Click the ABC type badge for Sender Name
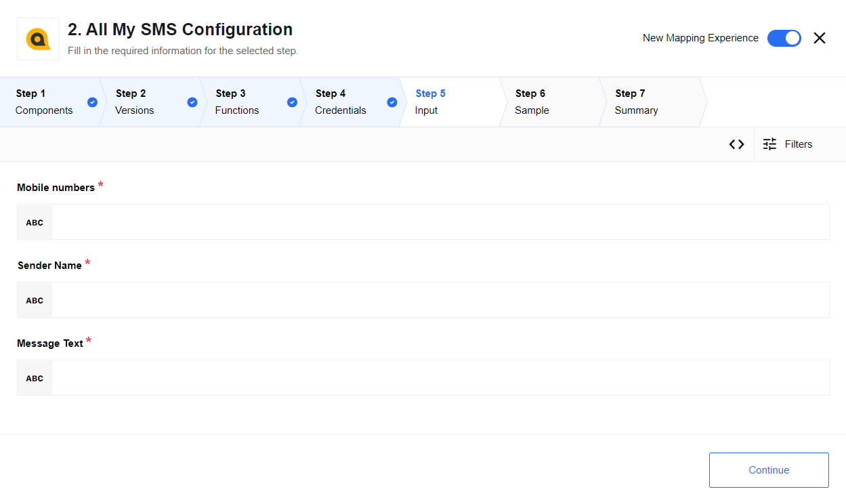846x504 pixels. (35, 300)
